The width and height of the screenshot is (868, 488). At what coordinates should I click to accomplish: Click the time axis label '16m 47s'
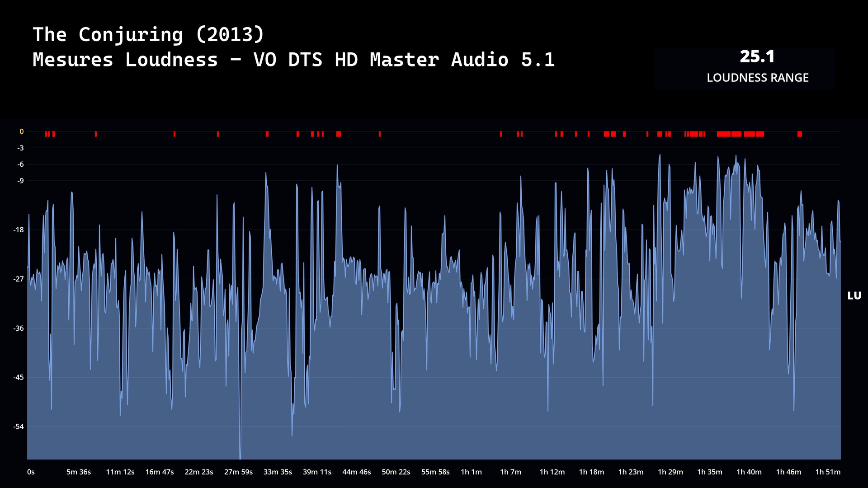160,472
